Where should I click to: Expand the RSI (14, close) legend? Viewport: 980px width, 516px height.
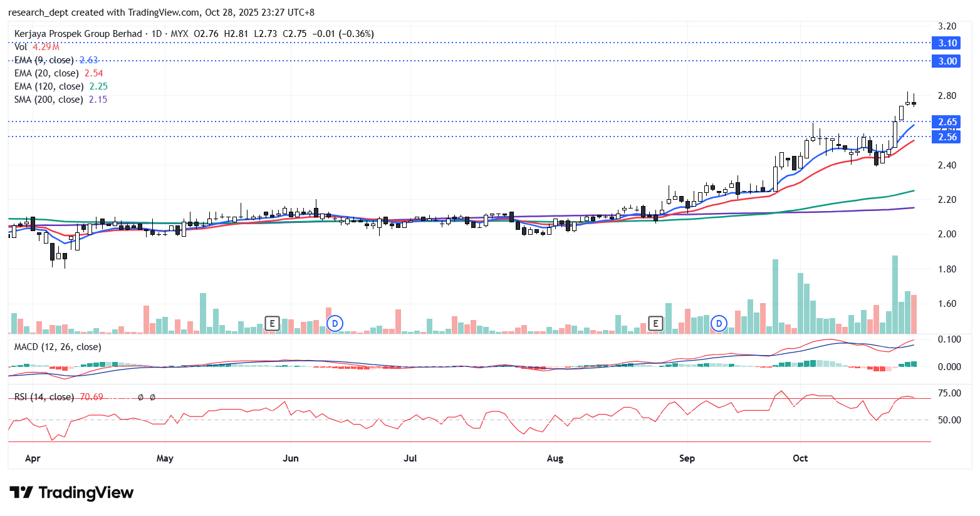[x=44, y=397]
